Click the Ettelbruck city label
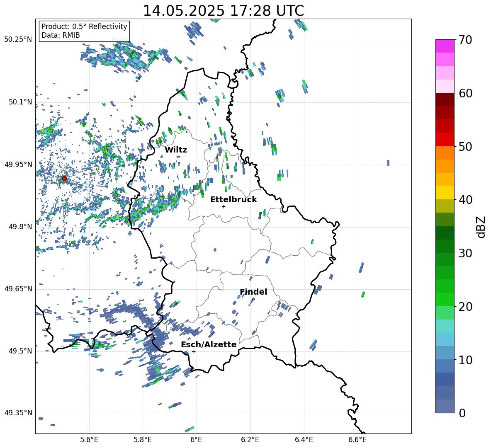Viewport: 491px width, 448px height. coord(233,200)
